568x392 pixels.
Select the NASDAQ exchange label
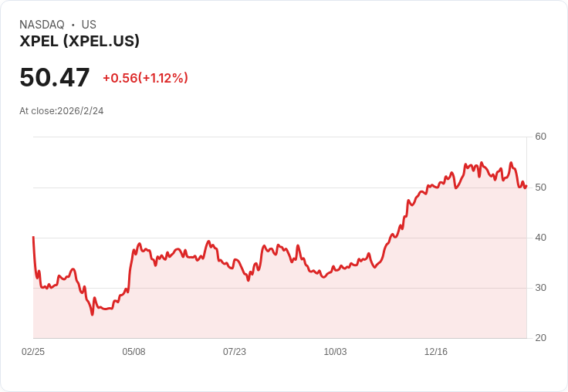tap(42, 25)
